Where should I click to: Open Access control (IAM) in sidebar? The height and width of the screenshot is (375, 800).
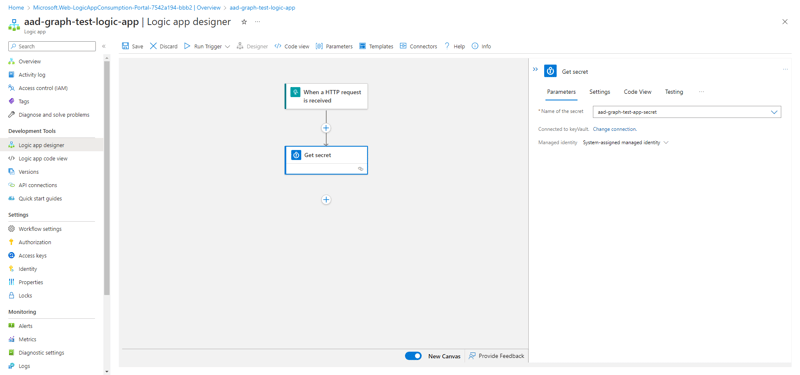click(43, 88)
